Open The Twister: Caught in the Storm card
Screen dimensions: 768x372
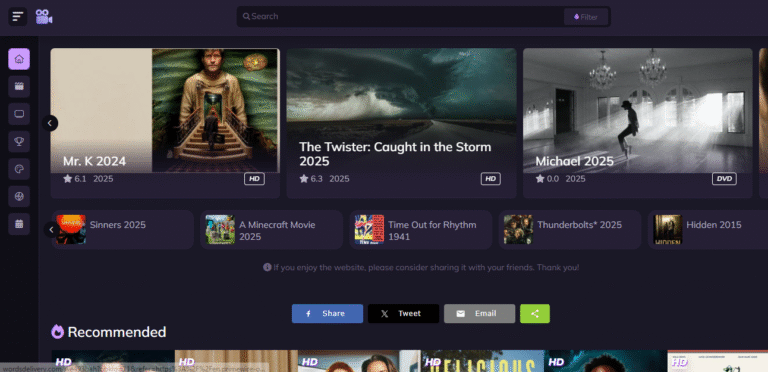coord(401,123)
